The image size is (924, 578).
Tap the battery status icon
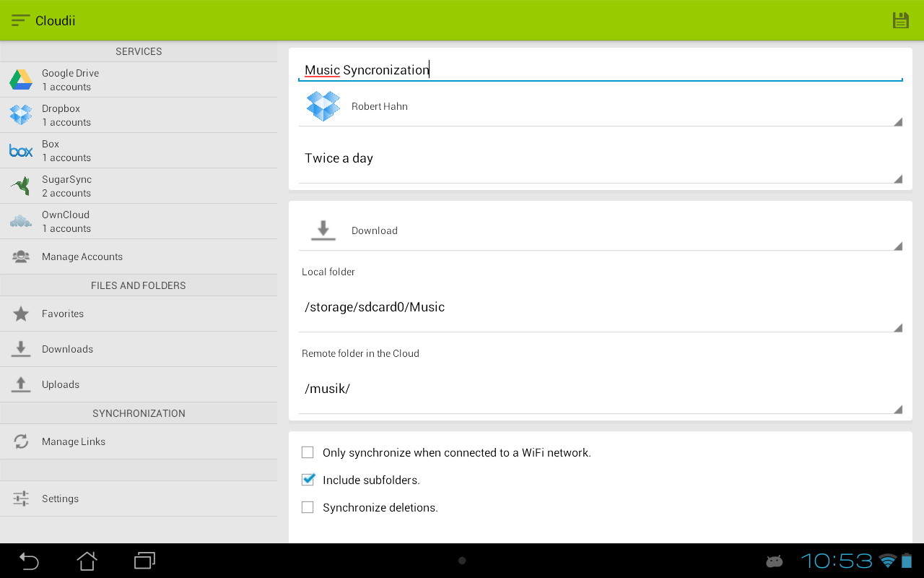coord(906,561)
